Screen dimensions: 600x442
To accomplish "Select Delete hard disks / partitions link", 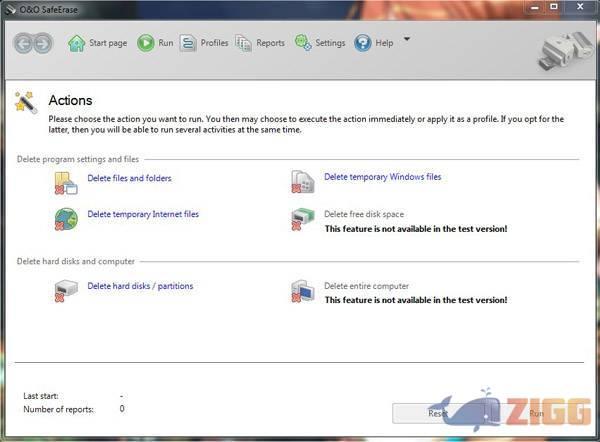I will [x=140, y=286].
